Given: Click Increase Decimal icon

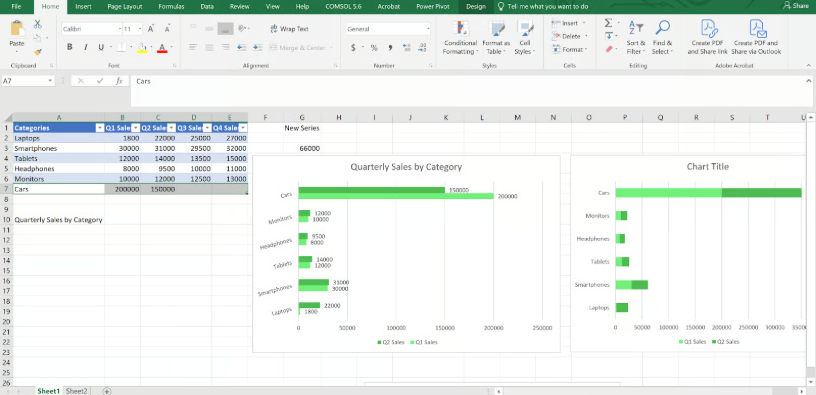Looking at the screenshot, I should click(x=407, y=48).
